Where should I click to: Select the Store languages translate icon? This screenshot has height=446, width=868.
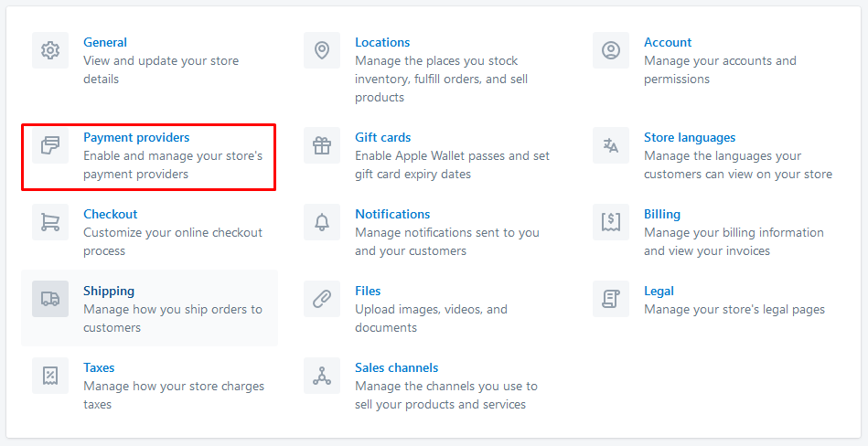(611, 145)
